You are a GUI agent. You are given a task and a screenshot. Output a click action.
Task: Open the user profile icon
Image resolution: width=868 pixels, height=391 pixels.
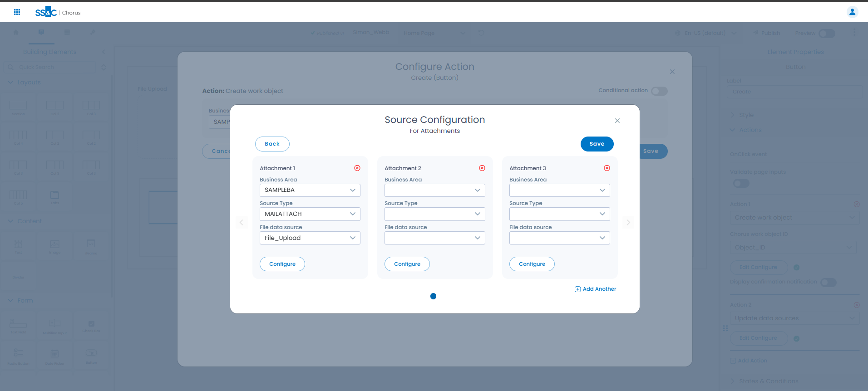[852, 12]
